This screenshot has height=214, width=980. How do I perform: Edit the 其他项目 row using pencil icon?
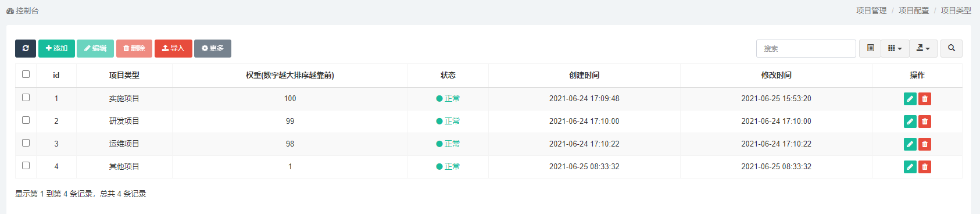pos(910,167)
